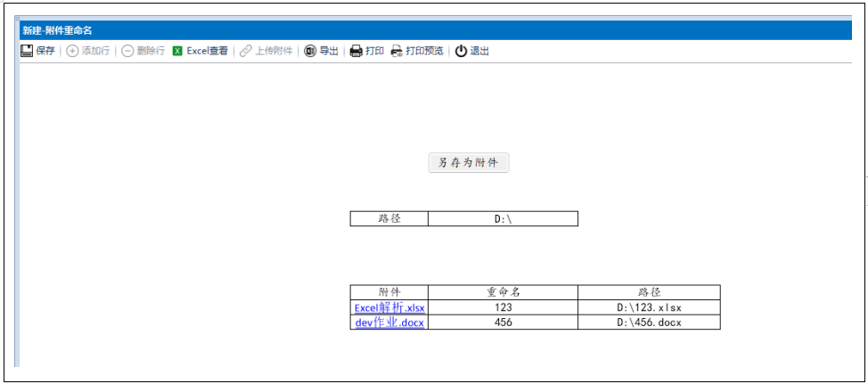
Task: Open the dev作业.docx attachment link
Action: pos(389,323)
